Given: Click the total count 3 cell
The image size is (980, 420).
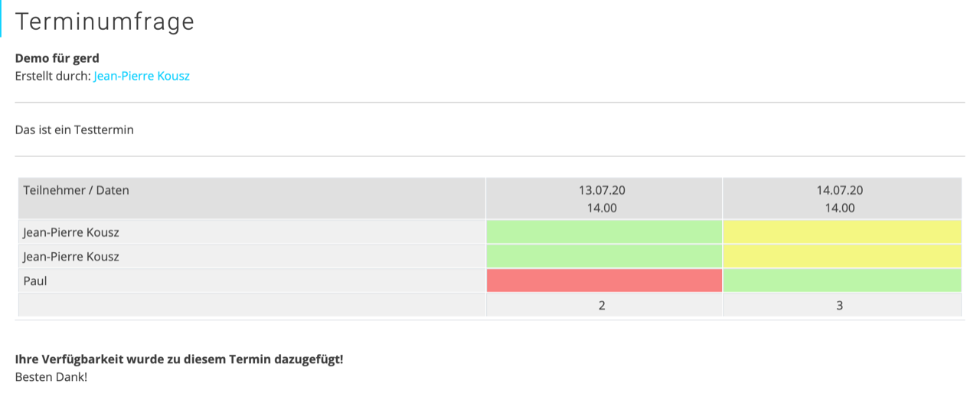Looking at the screenshot, I should 841,305.
